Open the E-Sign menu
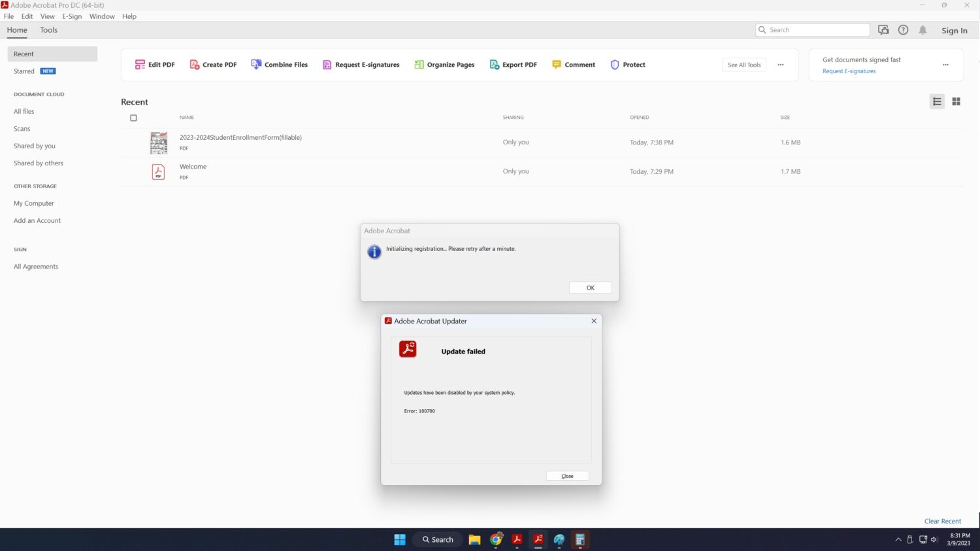 [72, 16]
